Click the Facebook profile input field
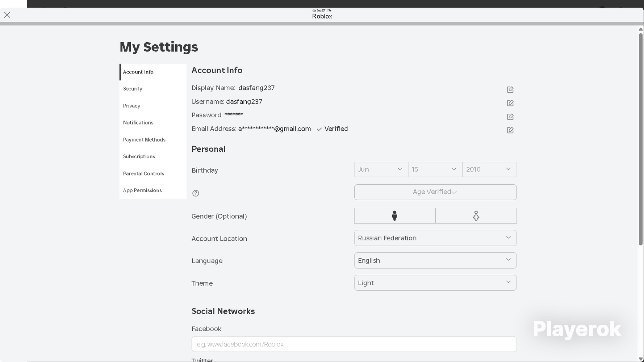Viewport: 644px width, 362px height. pyautogui.click(x=354, y=344)
